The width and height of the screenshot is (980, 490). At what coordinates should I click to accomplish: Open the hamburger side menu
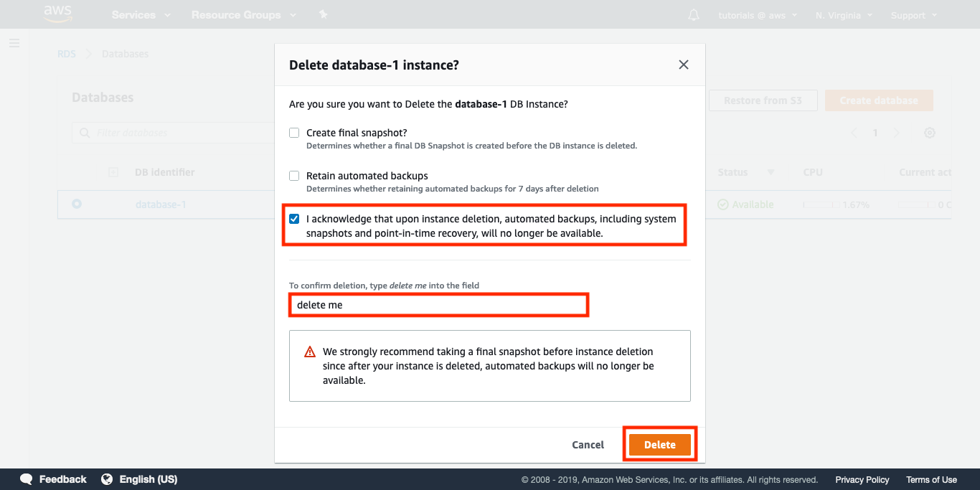[x=14, y=43]
